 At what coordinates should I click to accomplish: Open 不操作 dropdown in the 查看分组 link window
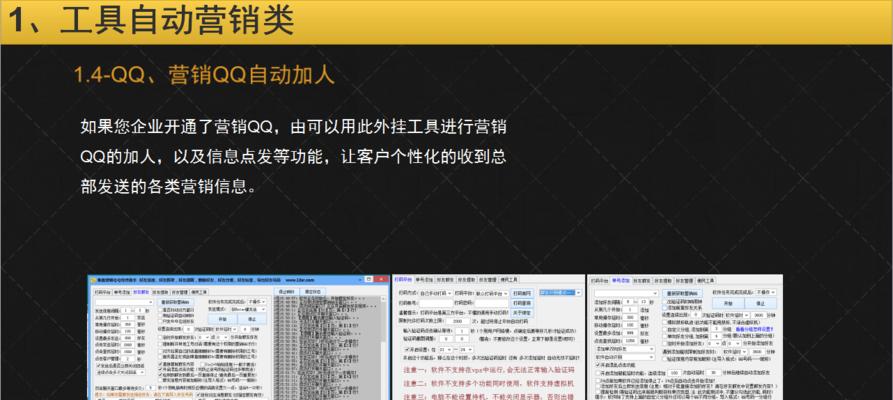coord(766,292)
